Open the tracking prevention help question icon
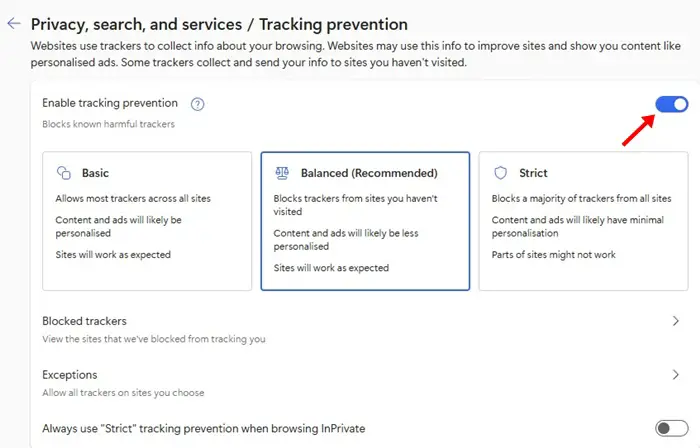Viewport: 700px width, 448px height. [x=197, y=104]
